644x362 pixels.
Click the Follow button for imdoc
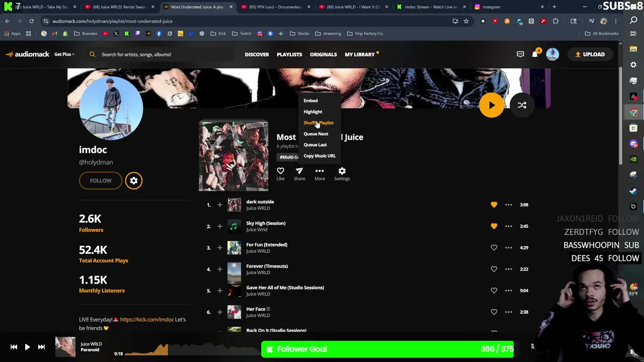[x=101, y=180]
